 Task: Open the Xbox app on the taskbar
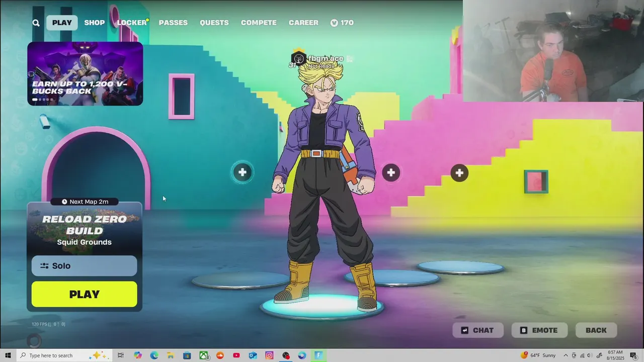pos(204,355)
